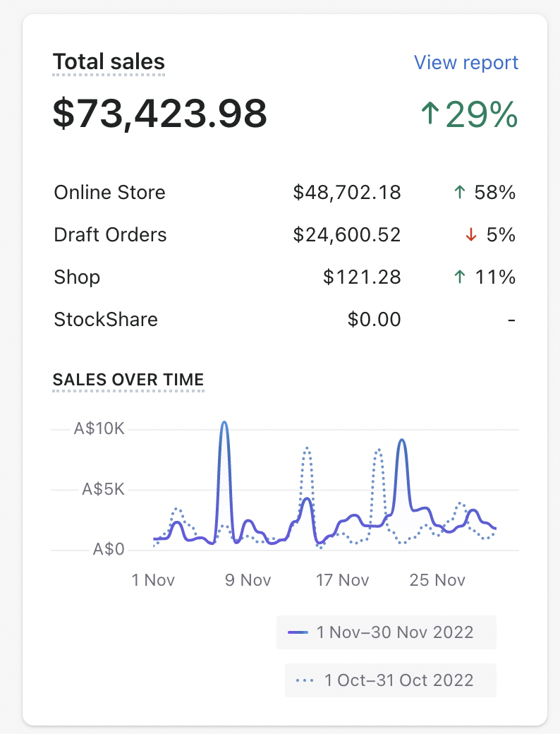The image size is (560, 734).
Task: Select the Online Store sales row label
Action: 109,193
